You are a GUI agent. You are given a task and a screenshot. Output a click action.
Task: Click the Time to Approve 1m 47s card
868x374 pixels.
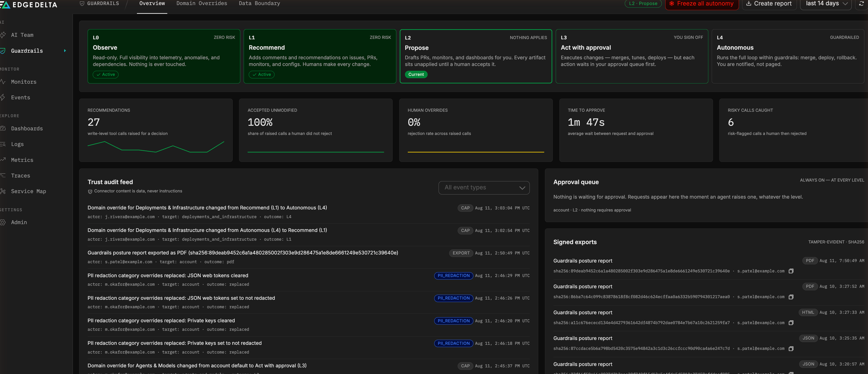[x=636, y=130]
